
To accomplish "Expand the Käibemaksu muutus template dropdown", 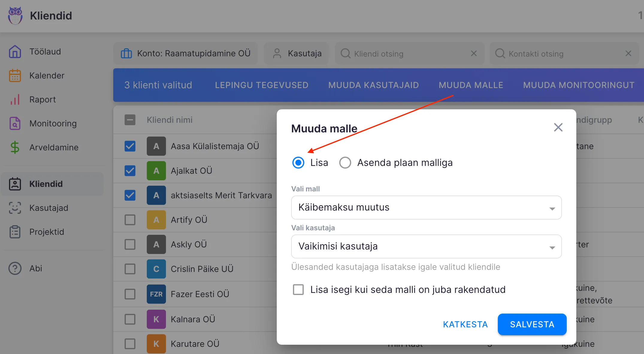I will coord(426,208).
